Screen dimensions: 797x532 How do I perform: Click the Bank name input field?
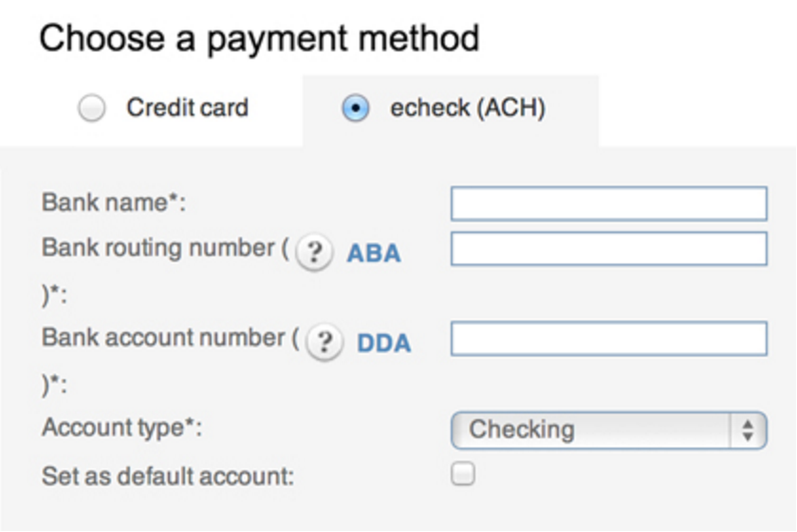pos(609,203)
